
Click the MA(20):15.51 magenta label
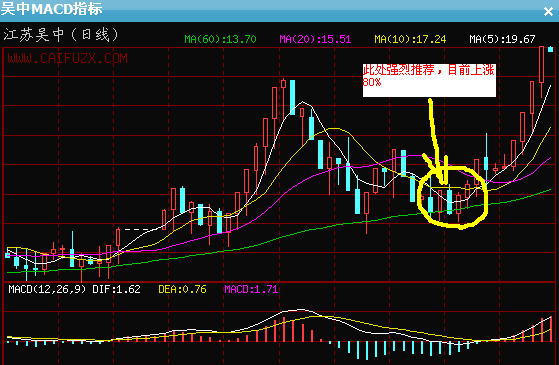[x=315, y=39]
